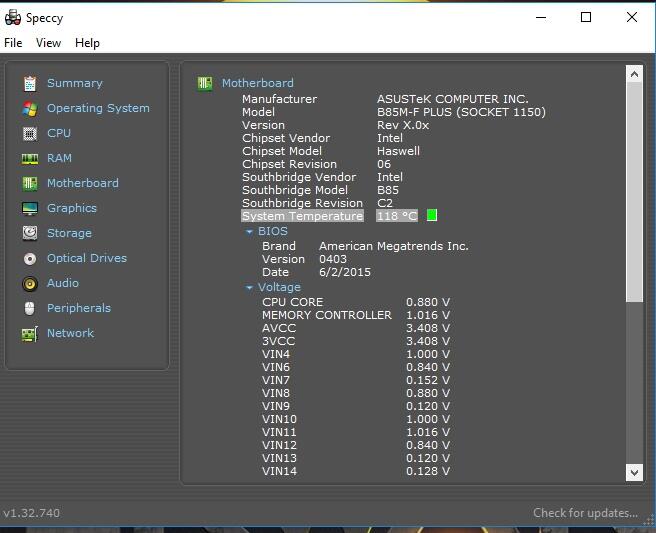Click the Speccy app icon in the title bar

13,18
